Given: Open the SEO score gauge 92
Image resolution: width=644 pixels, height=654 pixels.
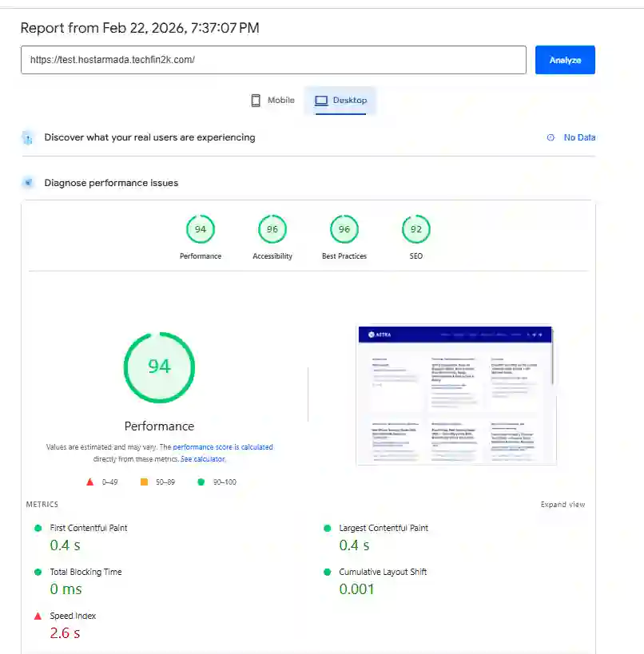Looking at the screenshot, I should pos(415,229).
